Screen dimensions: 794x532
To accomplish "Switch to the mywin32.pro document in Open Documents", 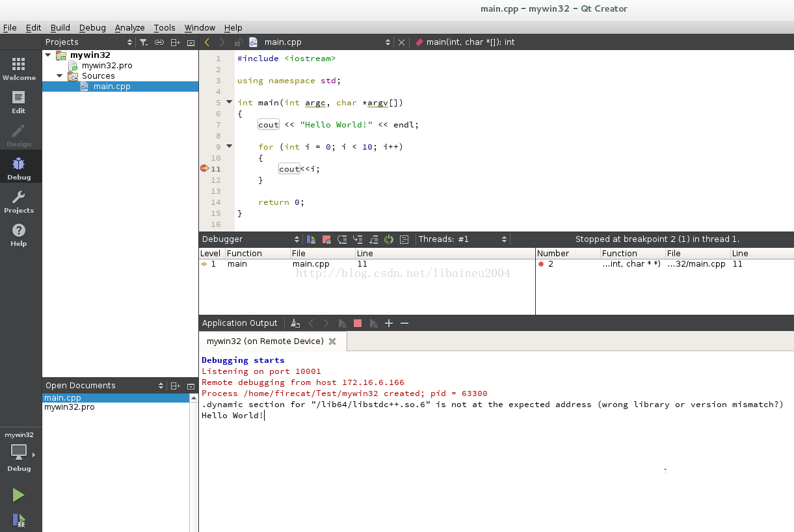I will [69, 407].
